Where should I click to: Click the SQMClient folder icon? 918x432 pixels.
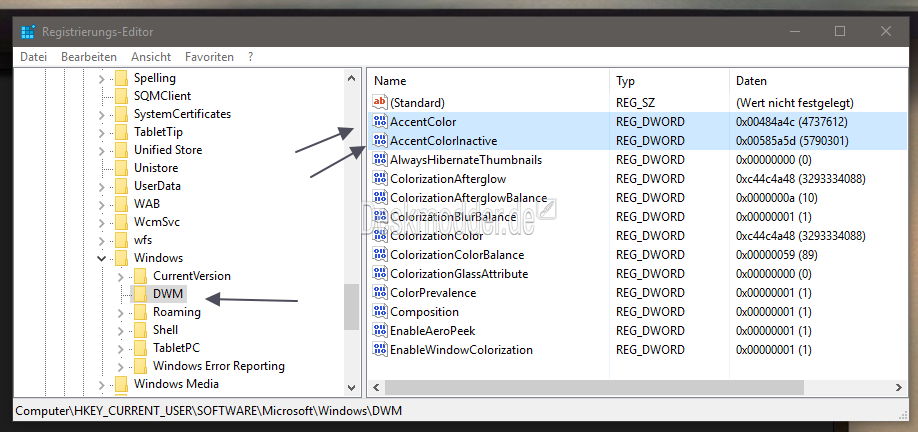[121, 95]
